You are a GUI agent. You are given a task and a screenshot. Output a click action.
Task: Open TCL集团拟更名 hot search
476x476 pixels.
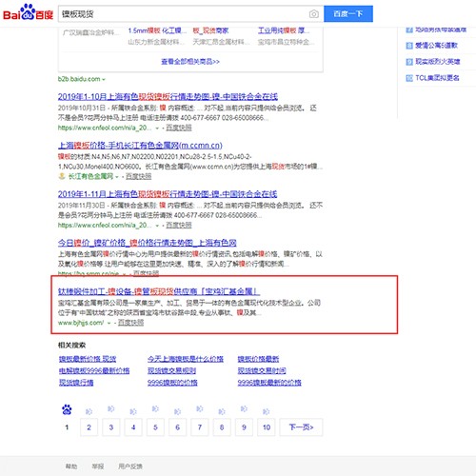437,78
